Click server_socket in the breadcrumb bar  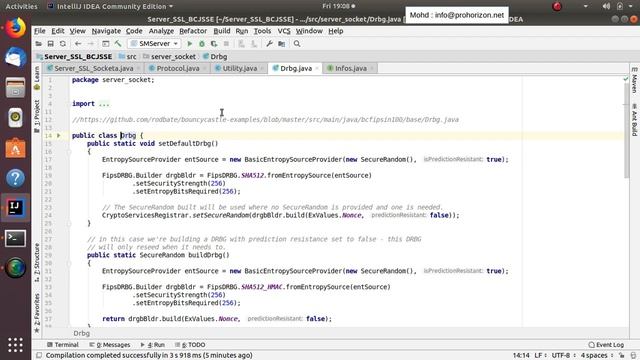coord(169,57)
